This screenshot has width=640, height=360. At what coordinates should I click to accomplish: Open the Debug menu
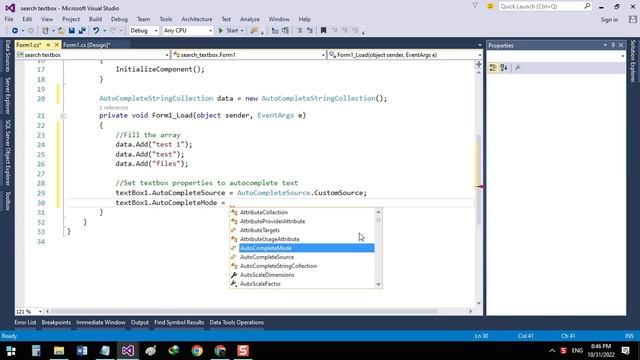tap(119, 19)
